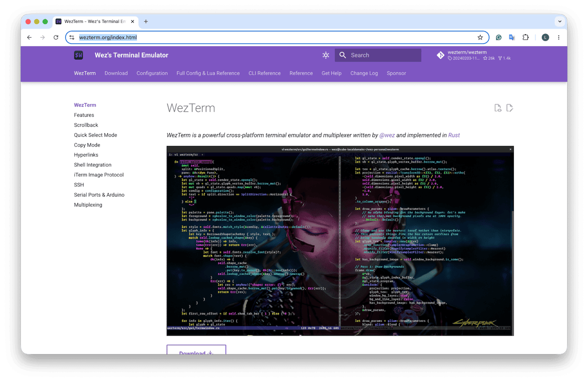Image resolution: width=588 pixels, height=382 pixels.
Task: Select WezTerm in the sidebar
Action: coord(85,105)
